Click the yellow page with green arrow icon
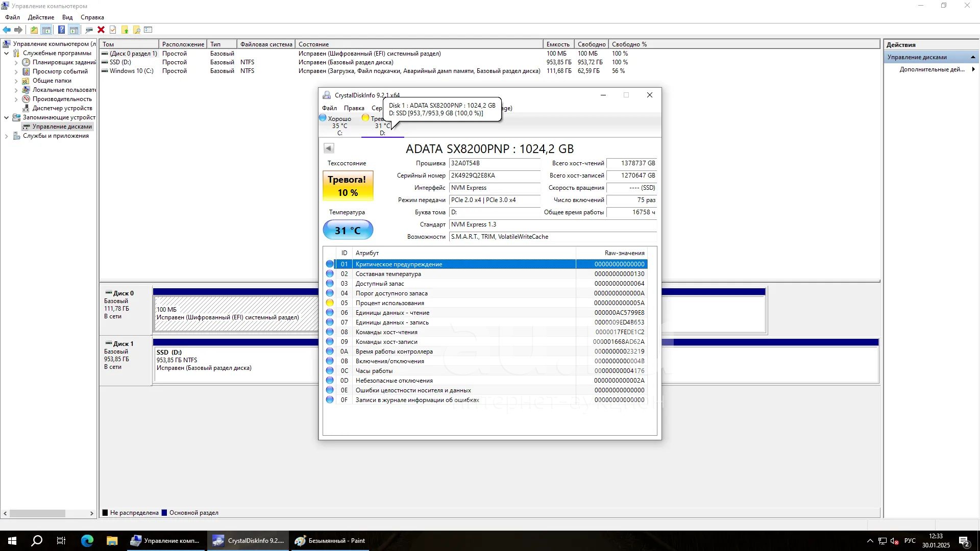The height and width of the screenshot is (551, 980). pos(125,30)
